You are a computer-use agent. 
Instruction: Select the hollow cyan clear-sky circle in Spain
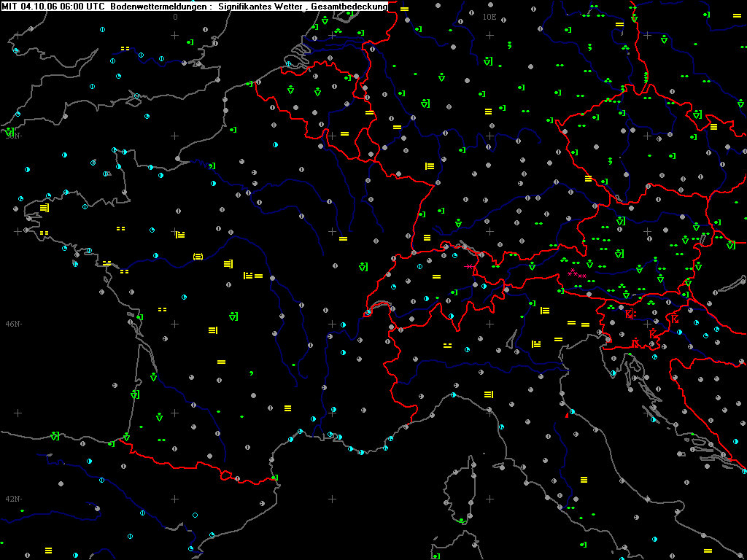[x=195, y=516]
